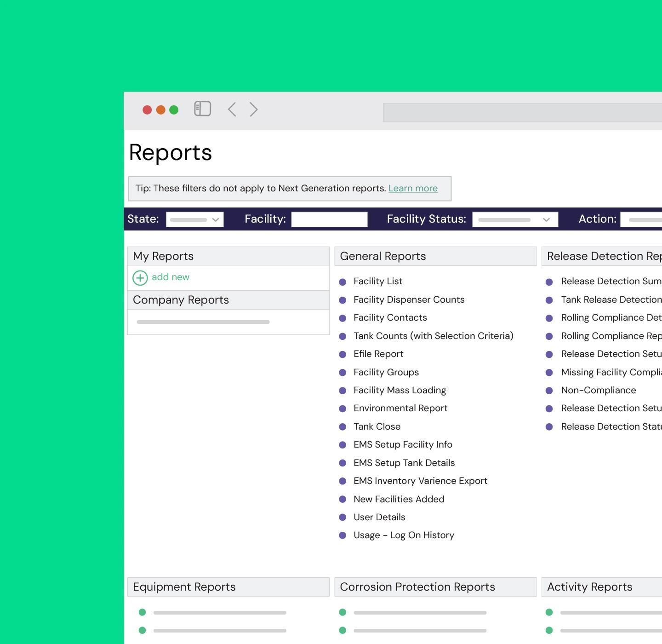The width and height of the screenshot is (662, 644).
Task: Open the Environmental Report
Action: (400, 408)
